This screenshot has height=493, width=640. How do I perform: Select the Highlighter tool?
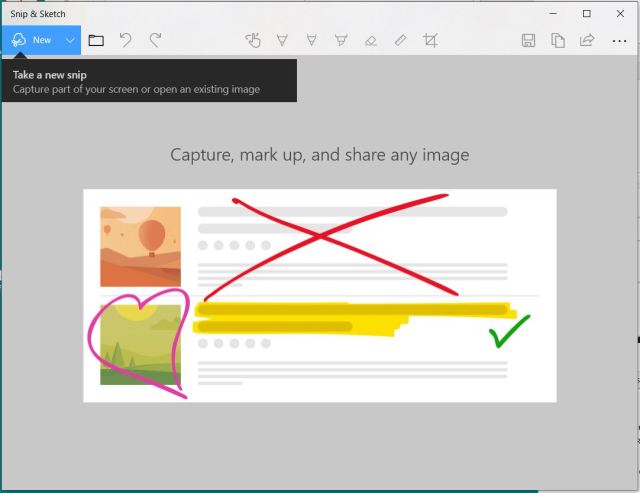(x=341, y=40)
